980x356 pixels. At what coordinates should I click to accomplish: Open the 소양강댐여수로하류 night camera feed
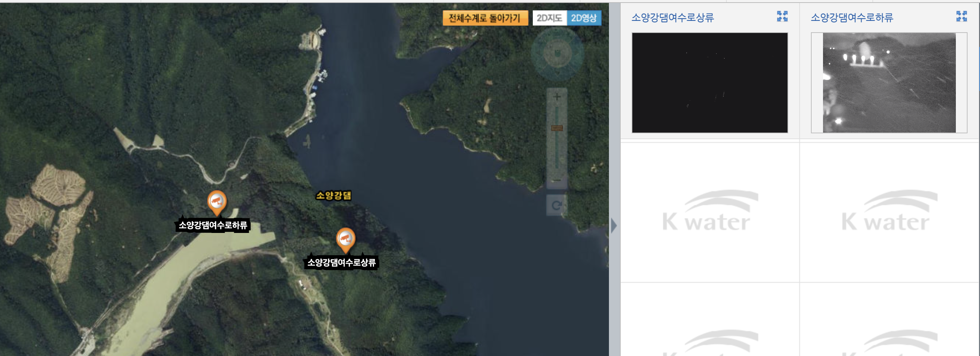click(x=889, y=83)
